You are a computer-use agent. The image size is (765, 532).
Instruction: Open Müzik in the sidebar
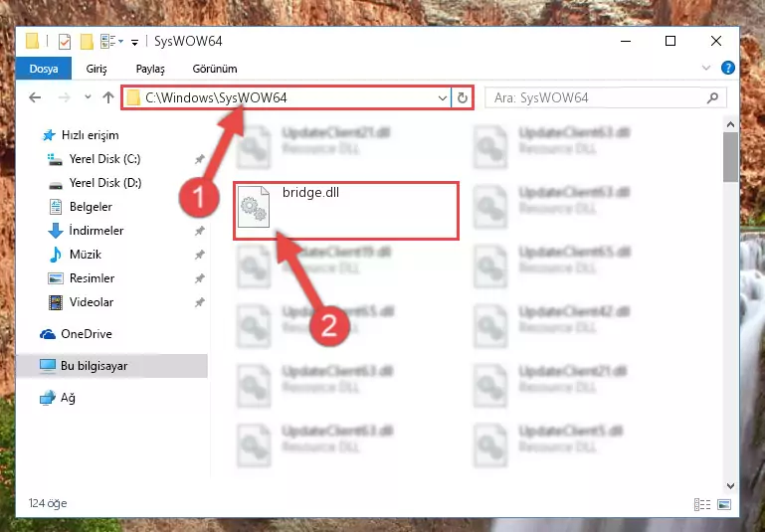85,255
